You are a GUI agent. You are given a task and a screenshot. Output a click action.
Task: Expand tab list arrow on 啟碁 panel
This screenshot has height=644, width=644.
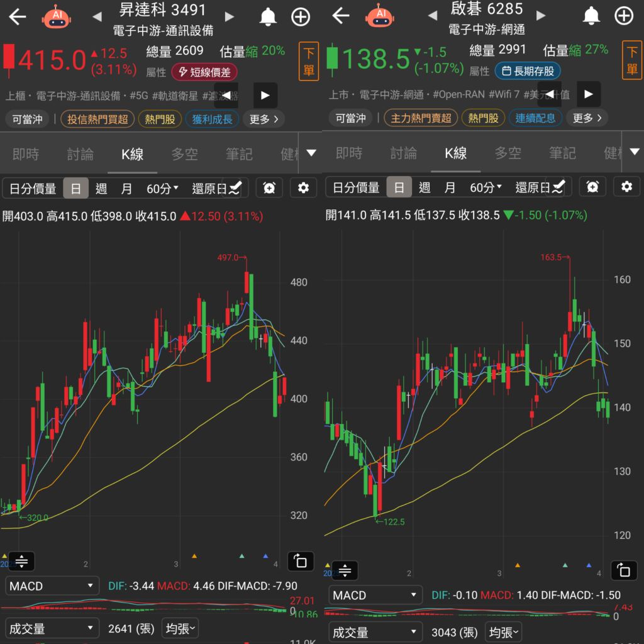point(634,152)
